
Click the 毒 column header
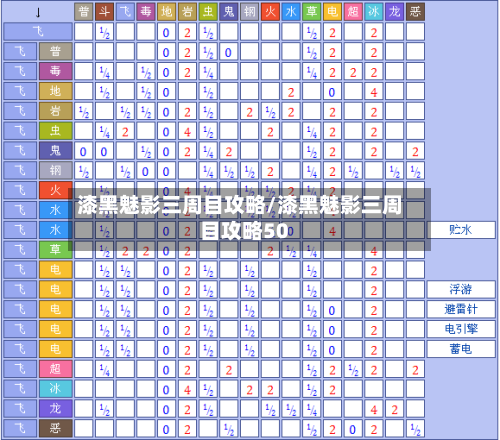(146, 12)
